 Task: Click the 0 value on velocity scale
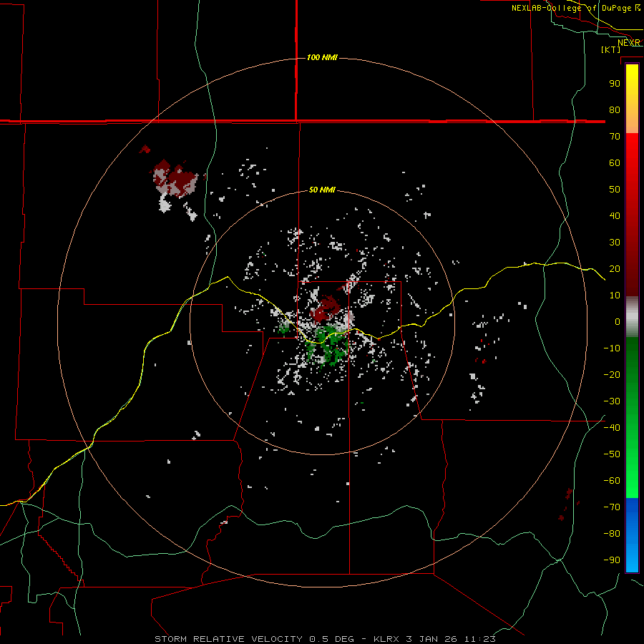(x=618, y=321)
